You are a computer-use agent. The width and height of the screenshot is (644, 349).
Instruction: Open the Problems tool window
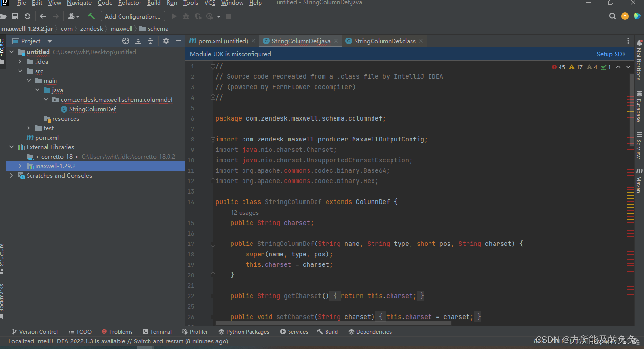[x=117, y=332]
